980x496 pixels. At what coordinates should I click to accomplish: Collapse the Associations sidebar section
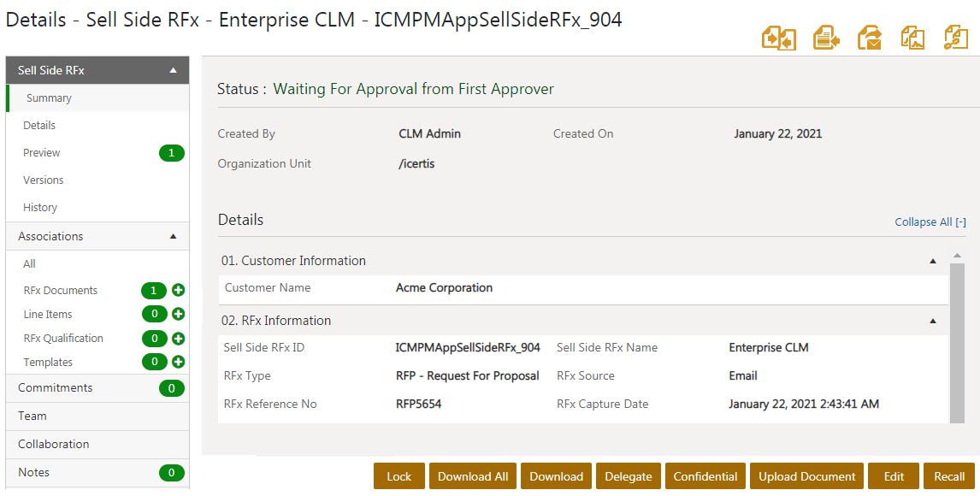pyautogui.click(x=173, y=236)
